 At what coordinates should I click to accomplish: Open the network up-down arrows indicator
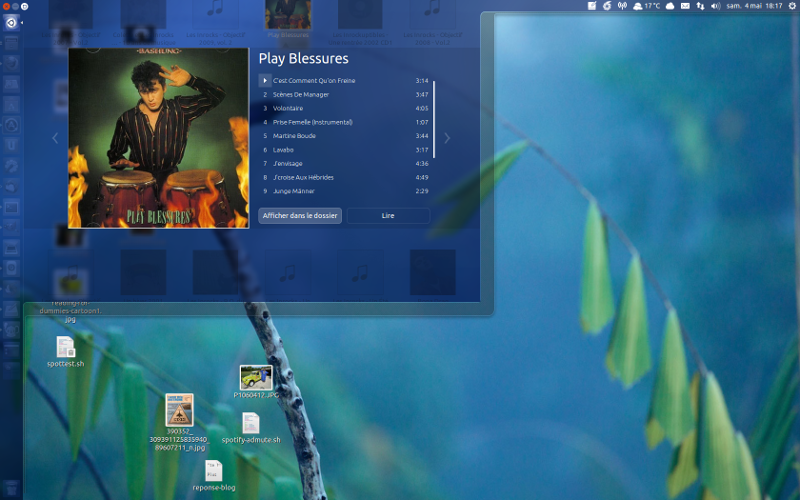pos(701,6)
